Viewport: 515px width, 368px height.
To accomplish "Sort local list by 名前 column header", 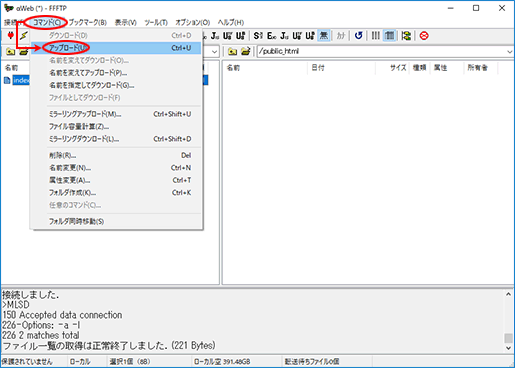I will pos(11,68).
